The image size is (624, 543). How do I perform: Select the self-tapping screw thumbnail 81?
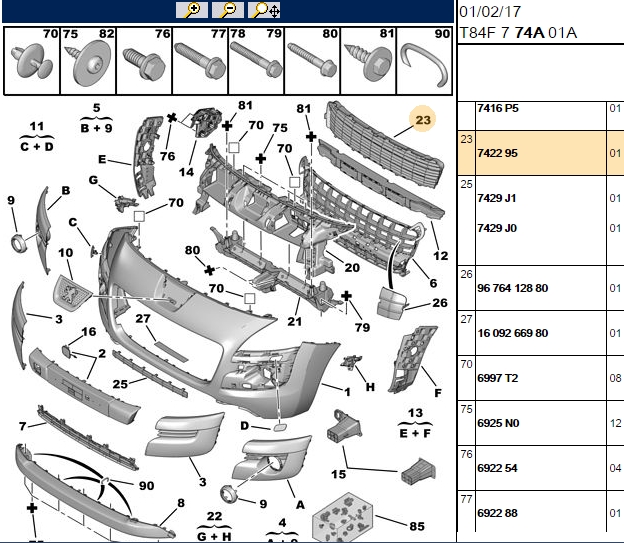(369, 61)
